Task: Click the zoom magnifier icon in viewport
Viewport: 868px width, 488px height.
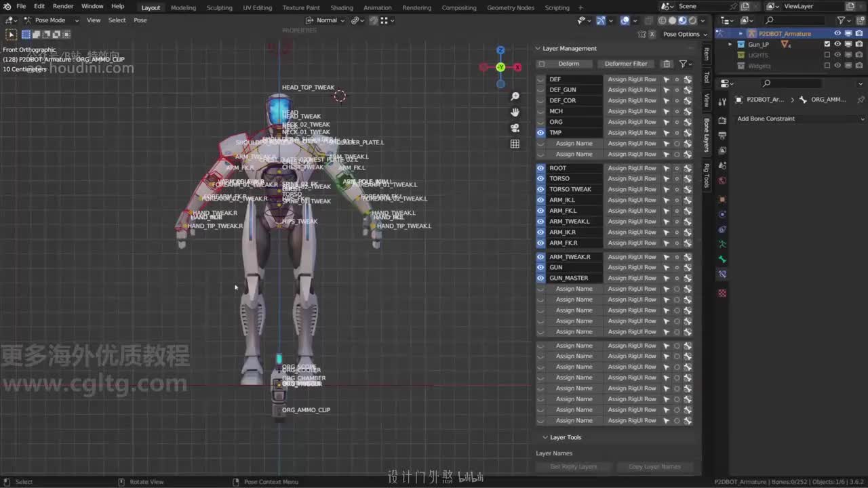Action: tap(515, 97)
